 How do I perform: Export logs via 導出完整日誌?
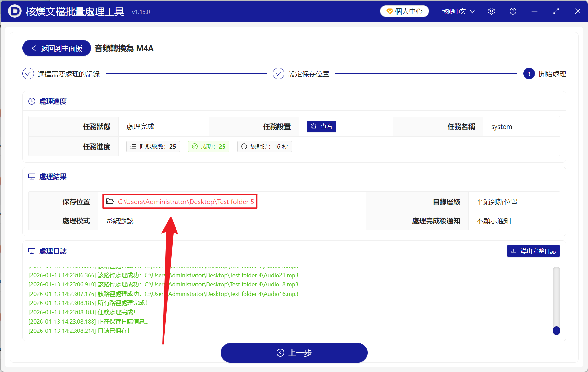(533, 251)
